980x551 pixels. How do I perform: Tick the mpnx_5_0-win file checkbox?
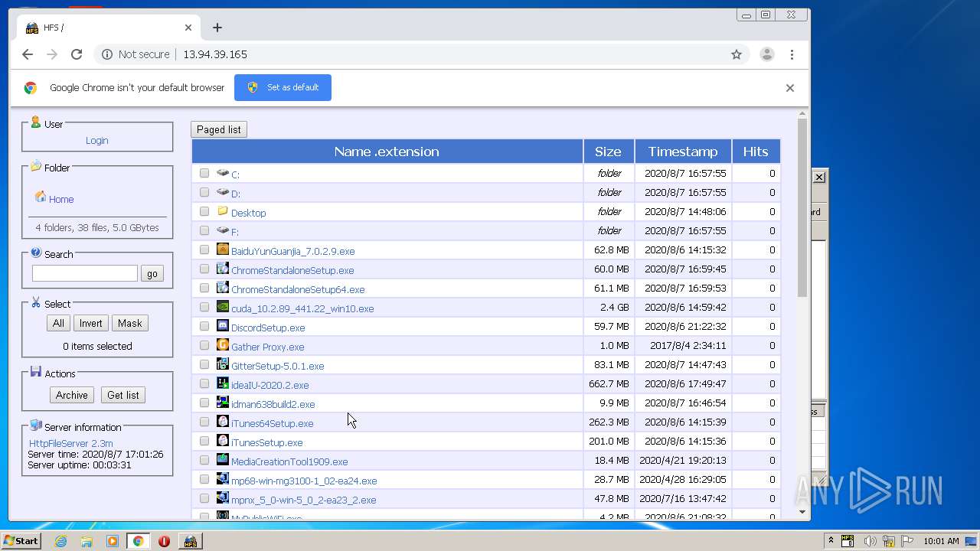coord(204,498)
